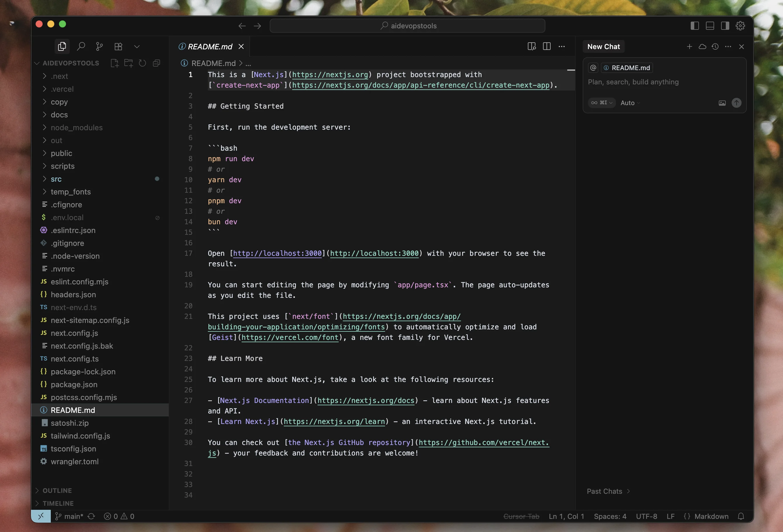This screenshot has height=532, width=783.
Task: Open the Extensions panel icon
Action: (118, 46)
